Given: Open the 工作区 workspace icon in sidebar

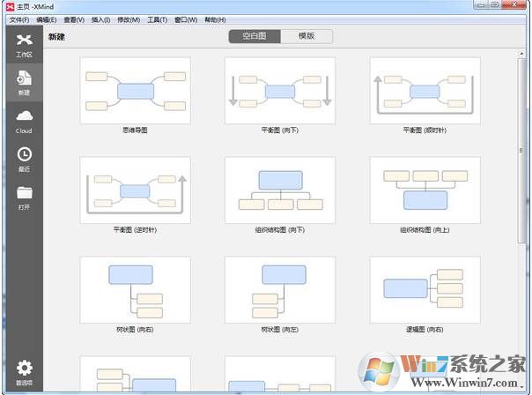Looking at the screenshot, I should (x=24, y=42).
